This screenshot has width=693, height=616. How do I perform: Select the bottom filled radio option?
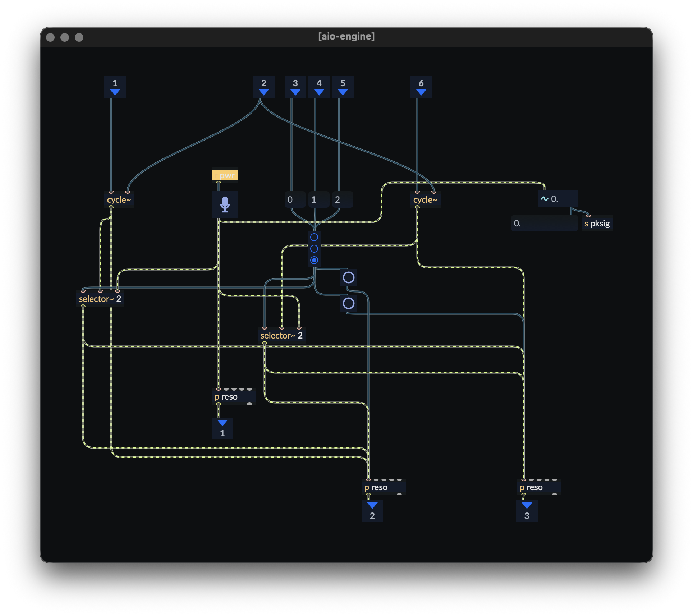[314, 260]
